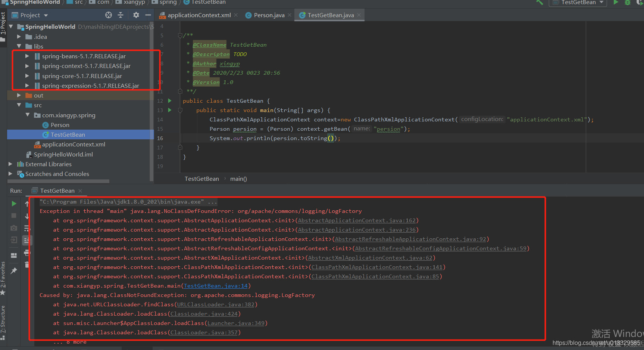Click TestGetBean in editor breadcrumb bar
644x350 pixels.
point(202,179)
